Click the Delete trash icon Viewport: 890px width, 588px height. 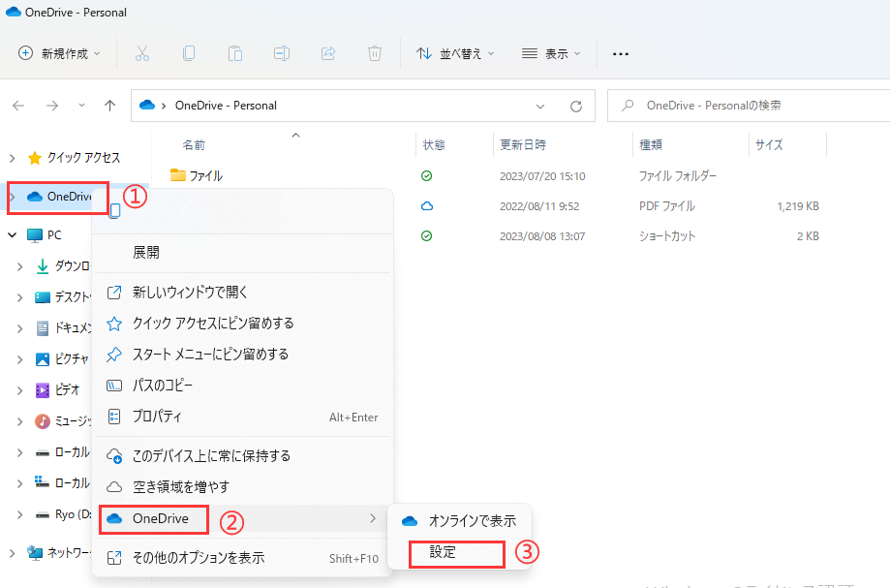pyautogui.click(x=375, y=53)
